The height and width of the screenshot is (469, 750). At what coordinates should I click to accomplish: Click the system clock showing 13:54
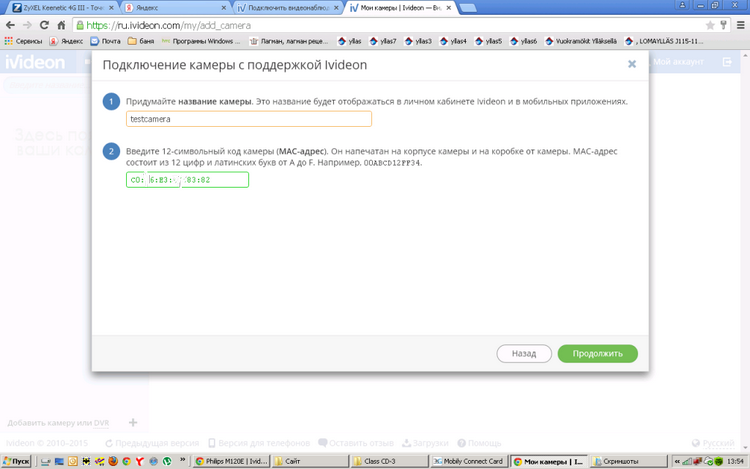[735, 461]
